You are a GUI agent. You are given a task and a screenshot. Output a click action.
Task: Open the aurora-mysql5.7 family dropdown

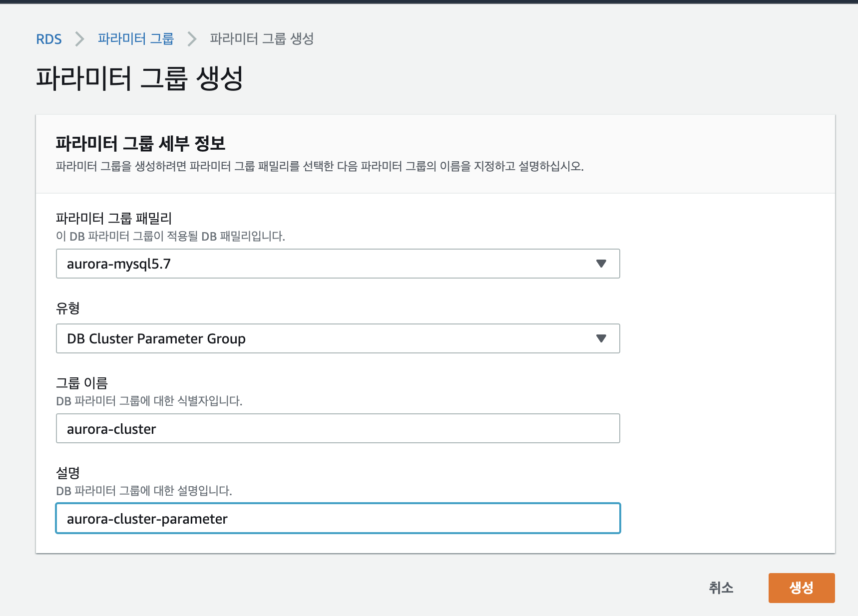coord(338,264)
